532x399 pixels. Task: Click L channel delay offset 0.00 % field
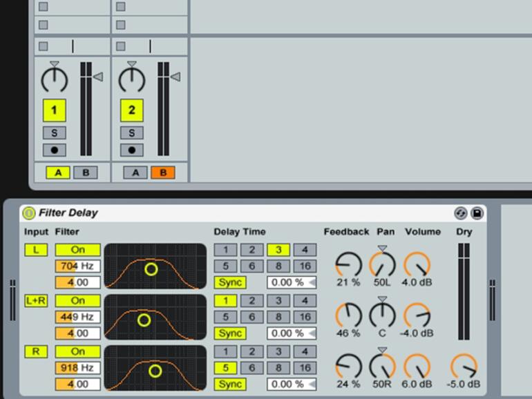(x=292, y=282)
